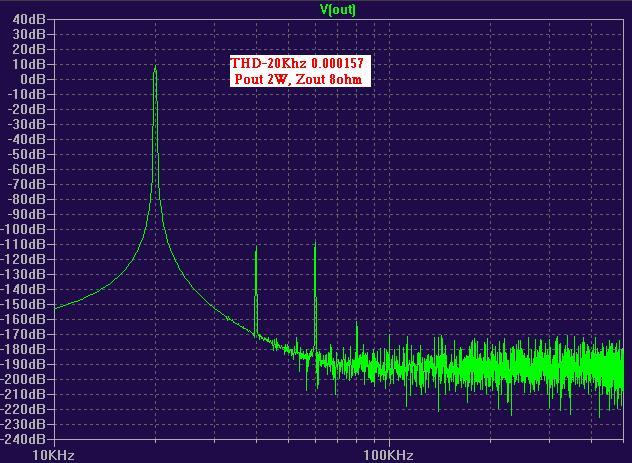
Task: Click the 20 kHz fundamental peak tip
Action: pyautogui.click(x=155, y=66)
